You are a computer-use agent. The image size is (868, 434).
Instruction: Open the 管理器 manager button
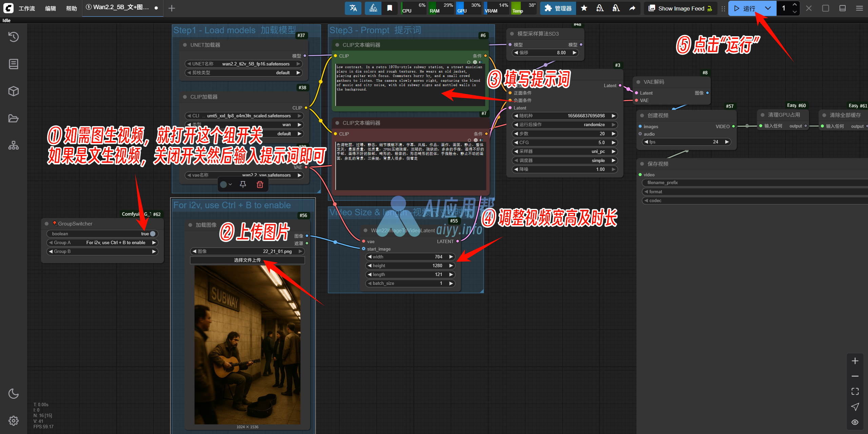558,8
